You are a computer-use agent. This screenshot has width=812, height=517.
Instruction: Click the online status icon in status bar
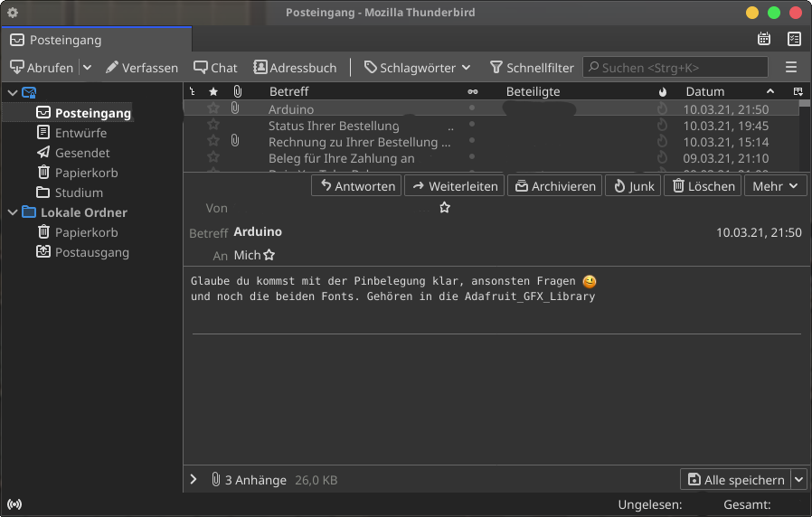tap(14, 504)
